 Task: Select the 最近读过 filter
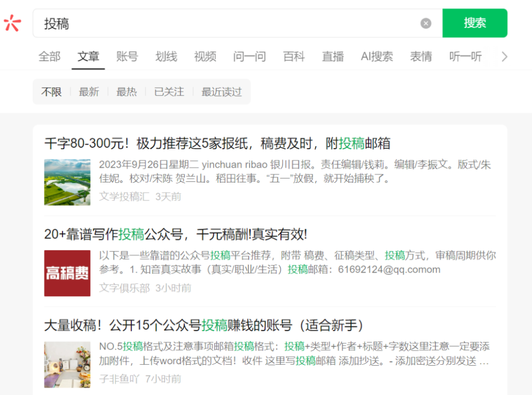(x=220, y=92)
